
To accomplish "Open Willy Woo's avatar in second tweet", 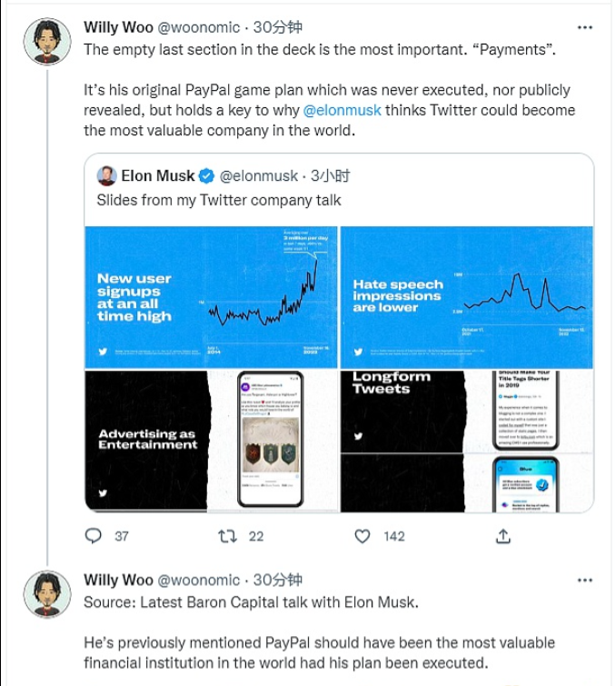I will click(46, 594).
